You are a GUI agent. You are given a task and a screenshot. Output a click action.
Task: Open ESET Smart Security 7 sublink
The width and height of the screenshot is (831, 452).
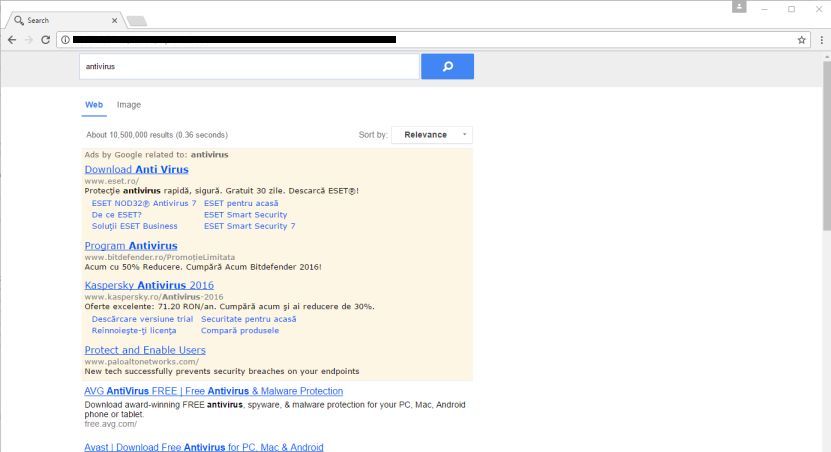coord(250,226)
